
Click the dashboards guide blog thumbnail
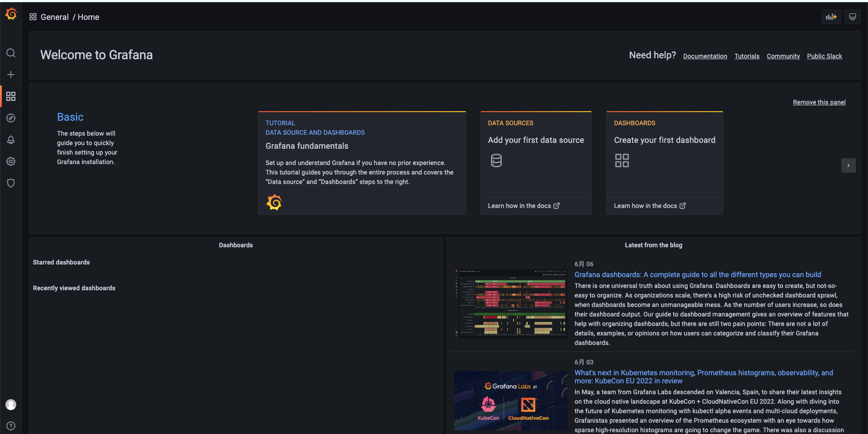pos(511,303)
